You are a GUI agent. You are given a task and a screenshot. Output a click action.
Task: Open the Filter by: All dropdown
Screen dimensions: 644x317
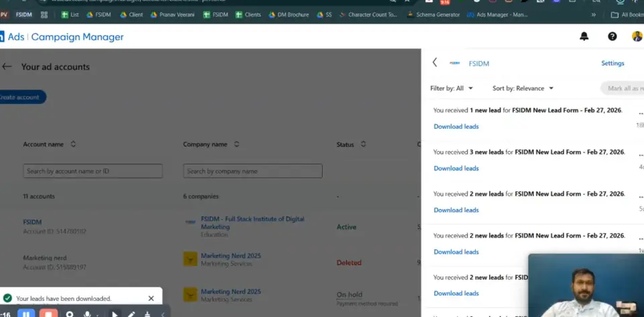click(451, 89)
